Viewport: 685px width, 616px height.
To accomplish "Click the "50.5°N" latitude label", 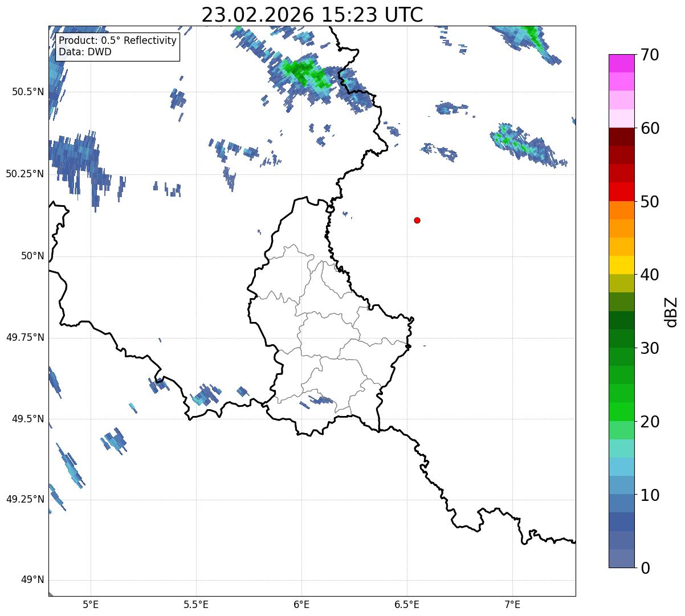I will point(28,92).
